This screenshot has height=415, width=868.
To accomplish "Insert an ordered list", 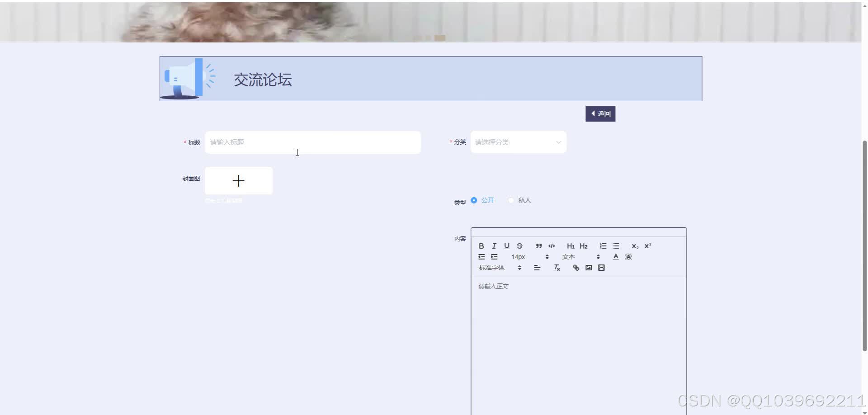I will (603, 245).
